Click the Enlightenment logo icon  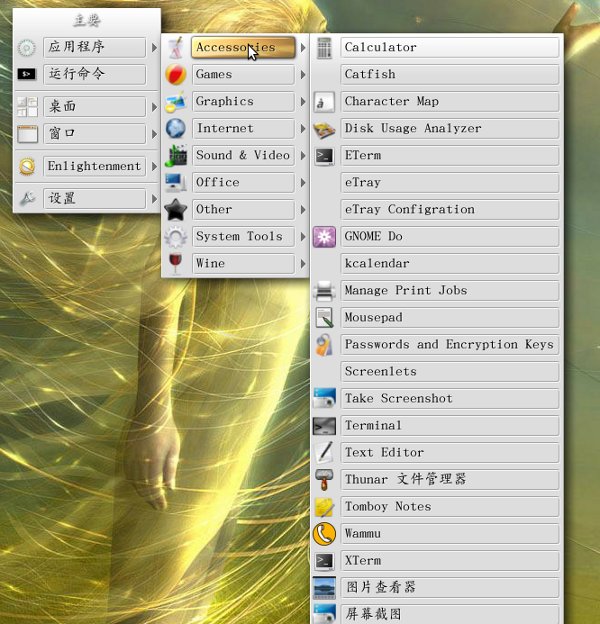tap(27, 166)
